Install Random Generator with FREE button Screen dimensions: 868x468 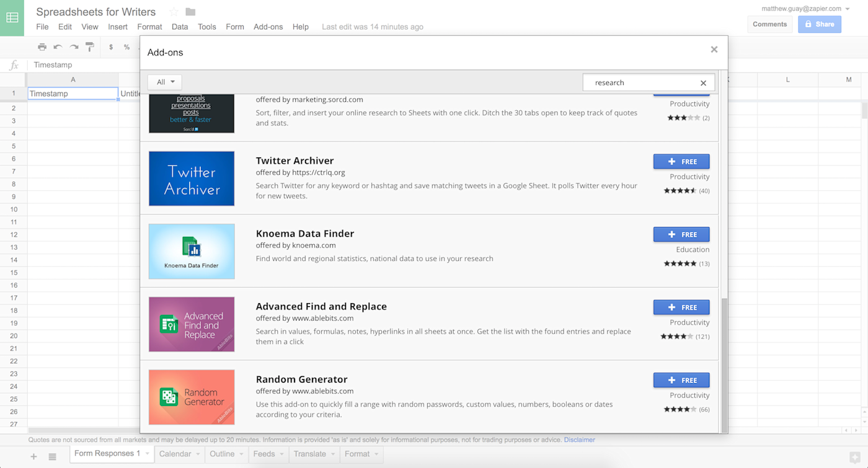tap(681, 380)
